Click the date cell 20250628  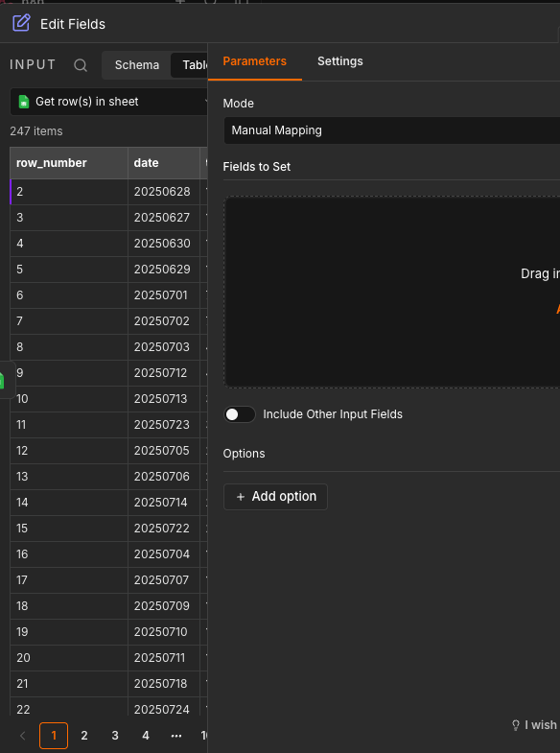pyautogui.click(x=164, y=192)
